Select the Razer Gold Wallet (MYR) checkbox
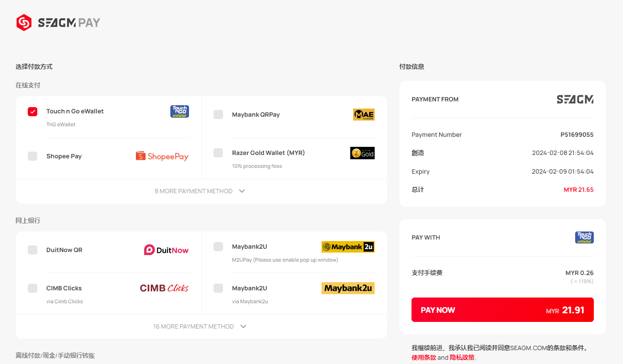 218,153
